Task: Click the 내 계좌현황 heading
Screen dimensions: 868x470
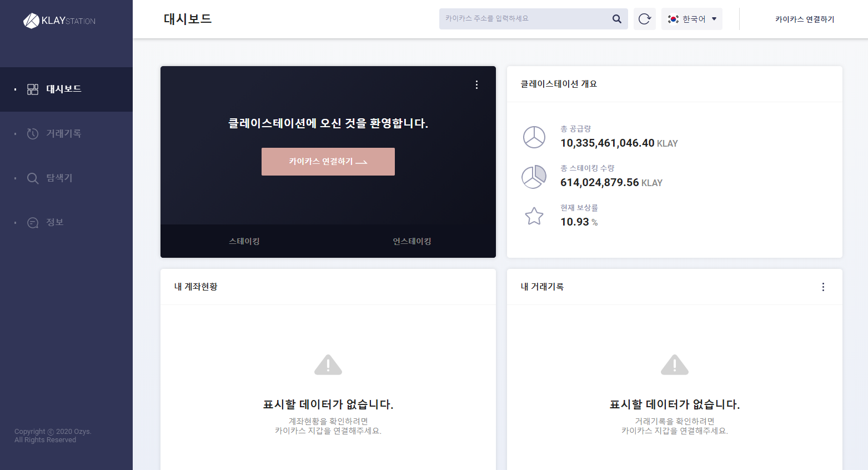Action: point(196,287)
